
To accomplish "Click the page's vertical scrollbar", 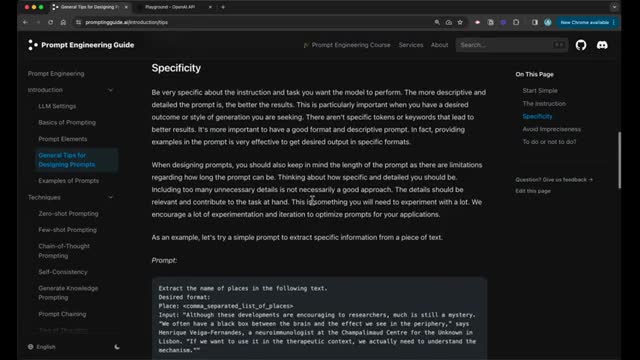I will coord(619,160).
